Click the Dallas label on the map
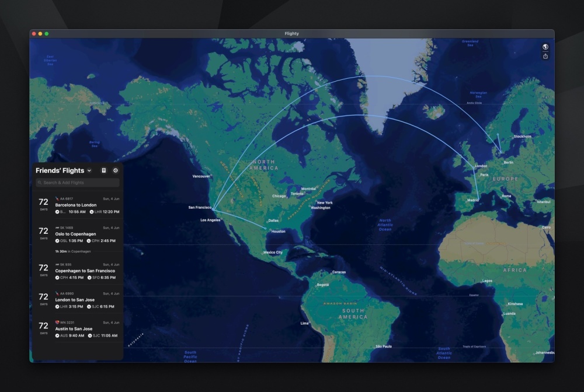The width and height of the screenshot is (584, 392). point(273,220)
